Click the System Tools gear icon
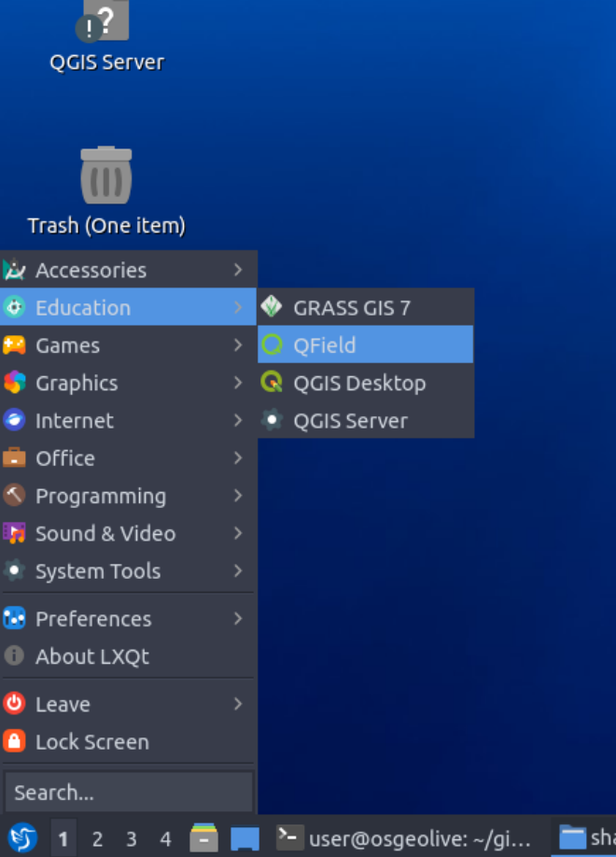The image size is (616, 857). 14,570
